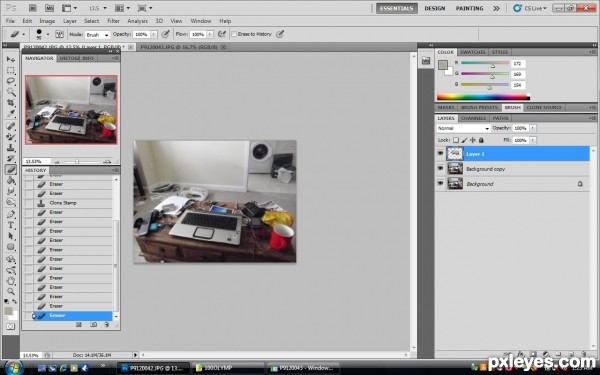Open CS Live menu button
The image size is (600, 375).
(530, 8)
